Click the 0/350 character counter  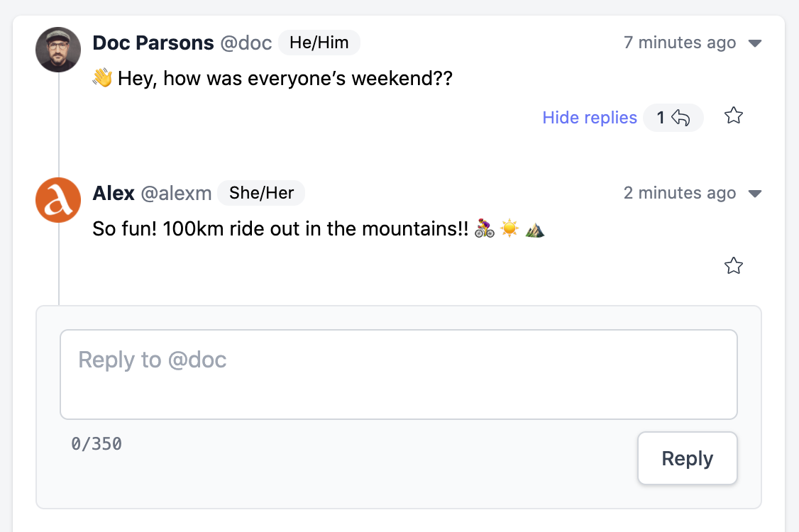click(98, 443)
